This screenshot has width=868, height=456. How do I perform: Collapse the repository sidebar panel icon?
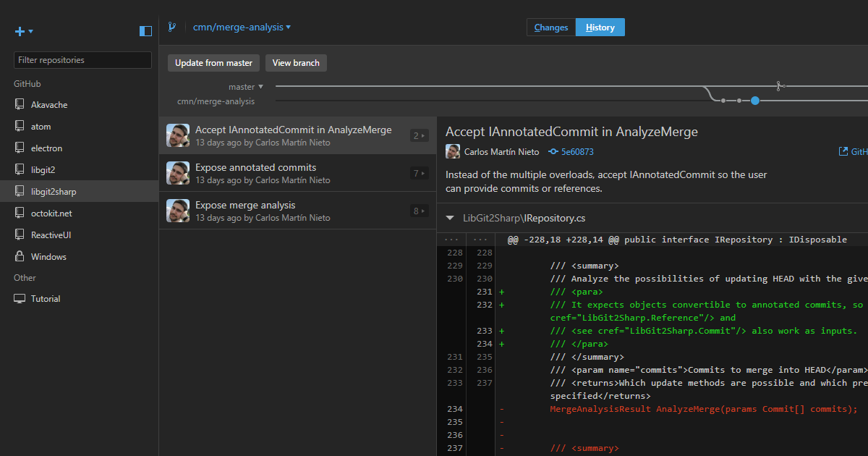pos(145,30)
